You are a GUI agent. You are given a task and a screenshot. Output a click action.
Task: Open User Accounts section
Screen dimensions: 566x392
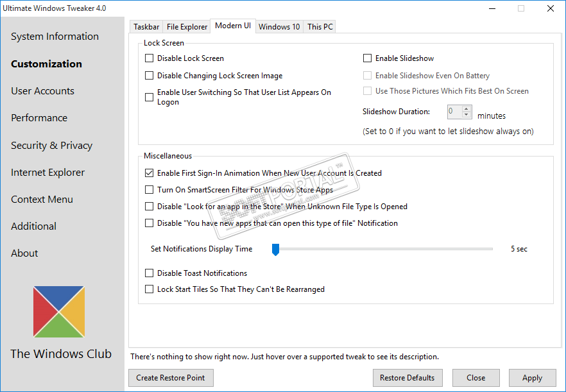point(42,91)
